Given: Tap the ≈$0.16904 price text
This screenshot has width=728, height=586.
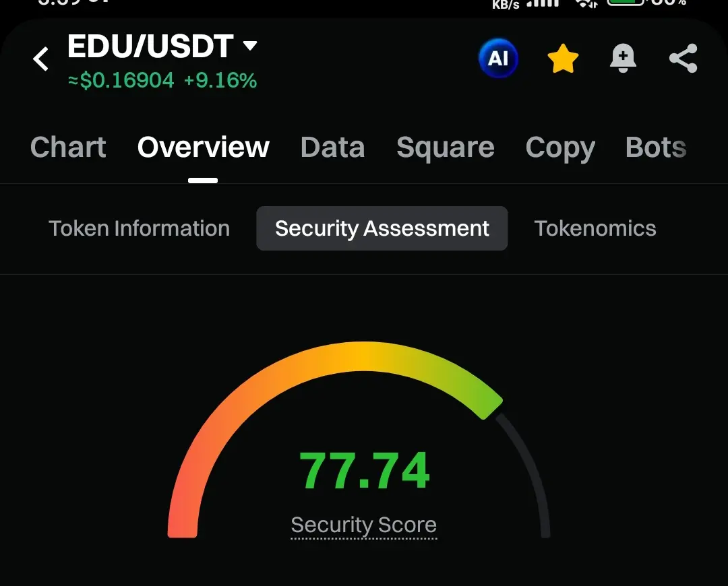Looking at the screenshot, I should tap(121, 81).
